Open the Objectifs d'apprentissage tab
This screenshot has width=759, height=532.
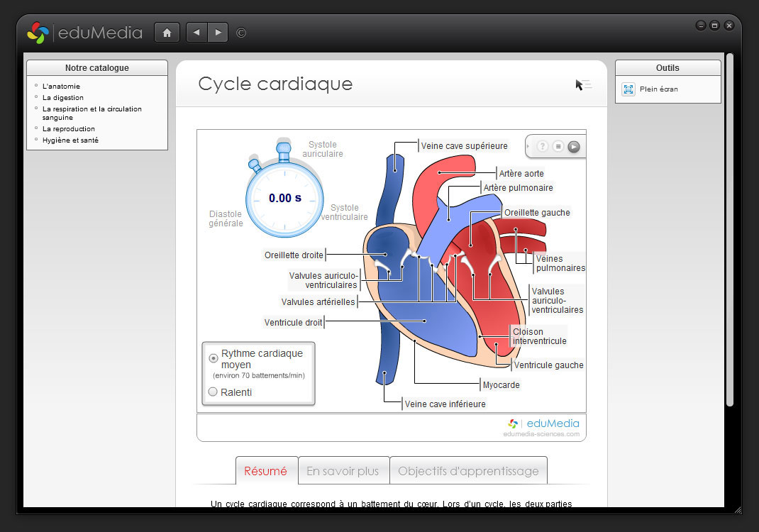coord(468,471)
